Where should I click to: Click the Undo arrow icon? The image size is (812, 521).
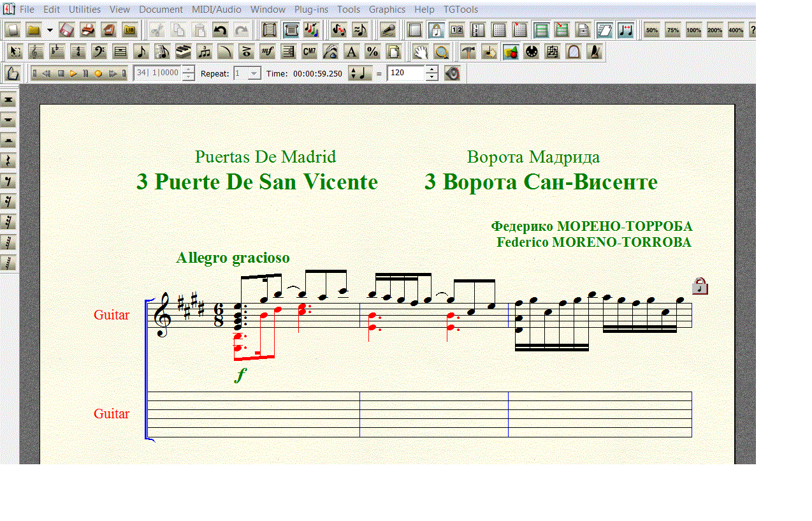pyautogui.click(x=219, y=30)
